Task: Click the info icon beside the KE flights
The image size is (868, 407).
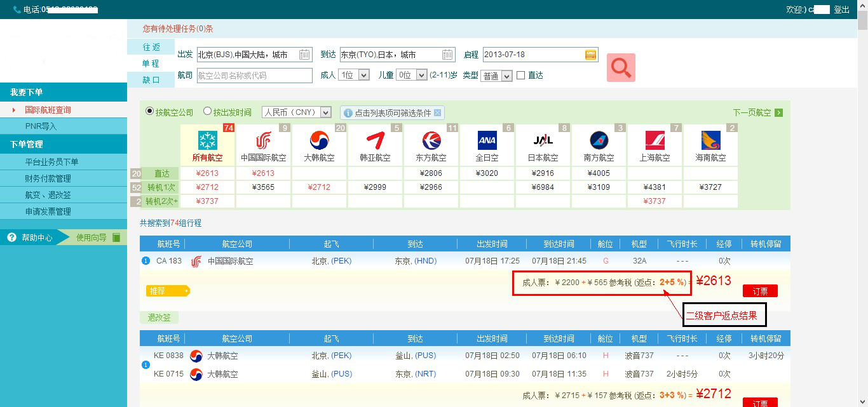Action: point(146,364)
